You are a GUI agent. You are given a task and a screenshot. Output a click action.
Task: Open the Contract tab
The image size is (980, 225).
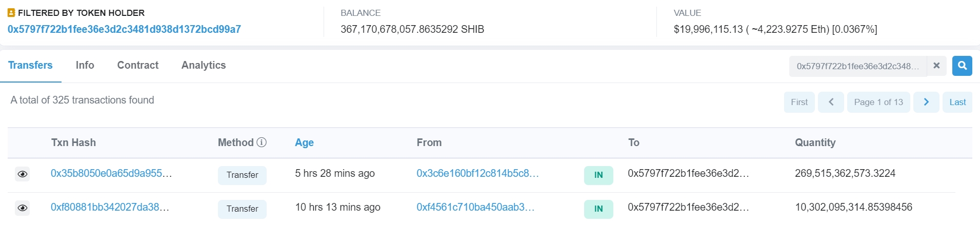(137, 65)
